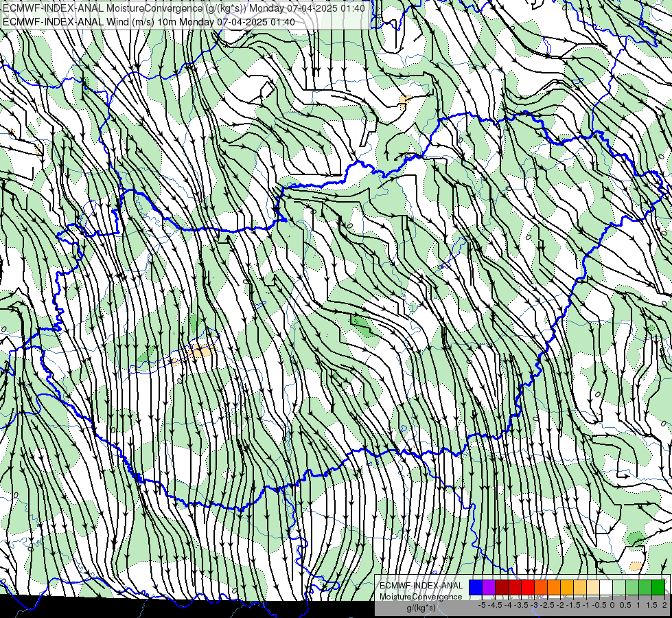Pick the dark green swatch between 1.5 and 2
This screenshot has width=672, height=618.
[658, 587]
